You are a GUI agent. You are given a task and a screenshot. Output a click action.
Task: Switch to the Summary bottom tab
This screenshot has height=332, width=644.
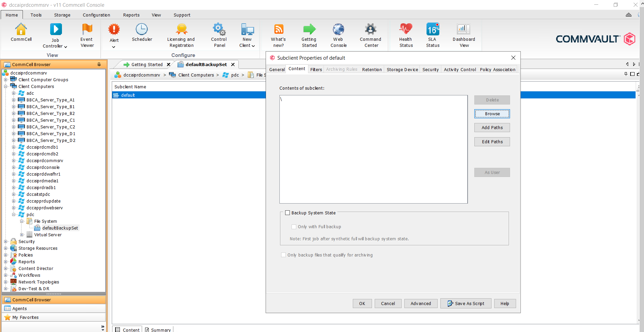click(x=158, y=330)
